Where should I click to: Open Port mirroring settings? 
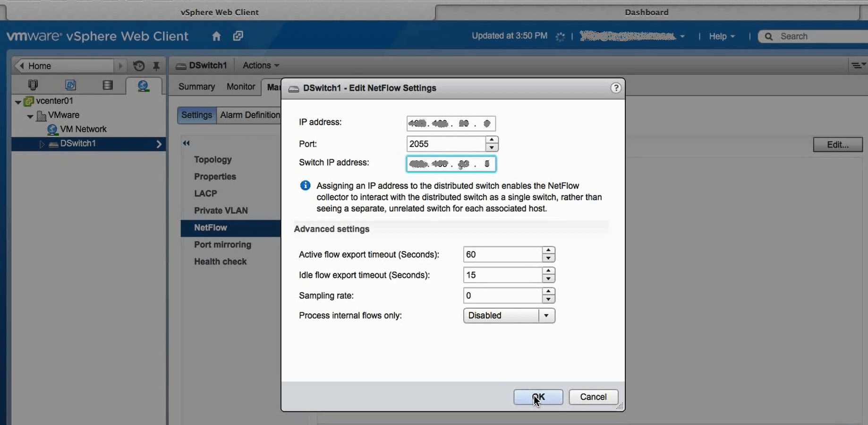click(x=222, y=244)
